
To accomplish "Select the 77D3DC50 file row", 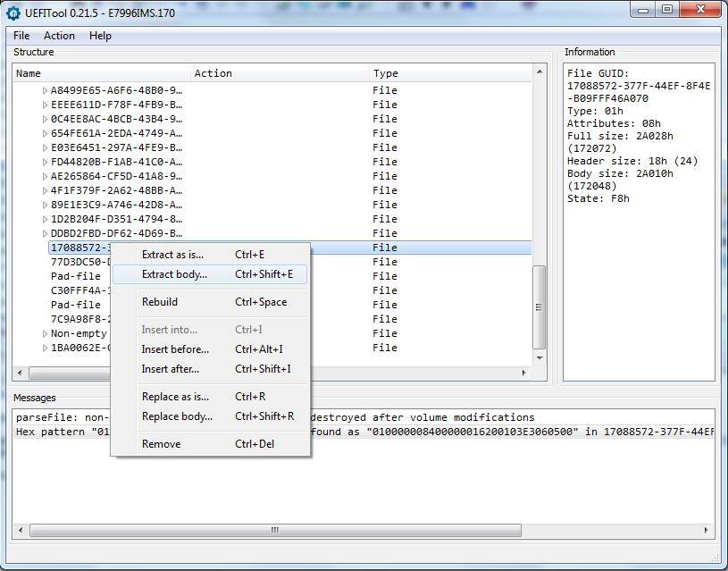I will point(80,262).
